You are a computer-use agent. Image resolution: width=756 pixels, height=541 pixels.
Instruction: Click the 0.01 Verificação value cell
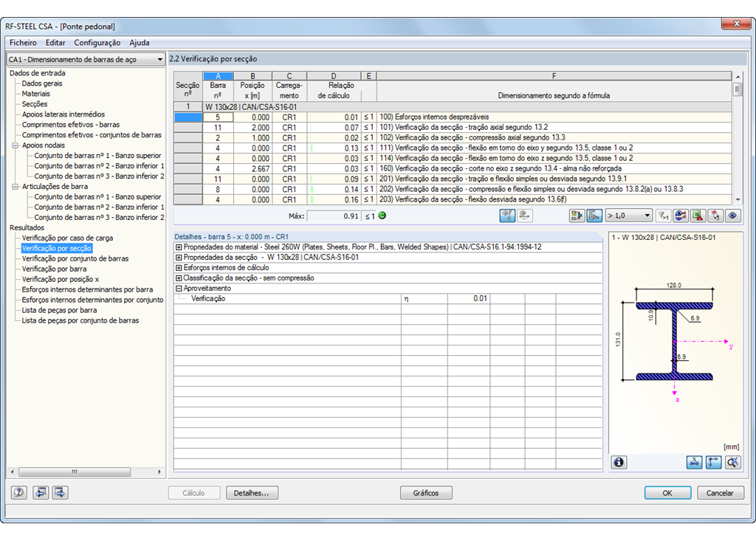click(x=469, y=298)
